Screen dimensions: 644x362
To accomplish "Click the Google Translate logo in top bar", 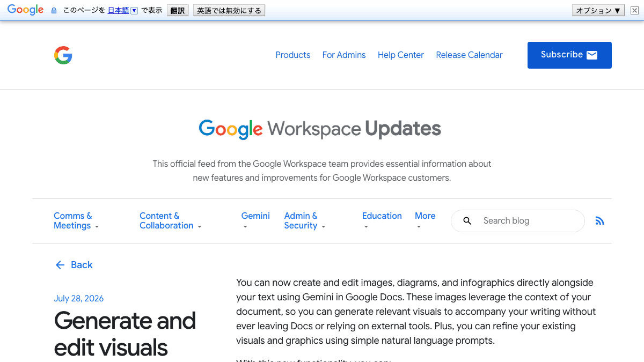I will (25, 10).
